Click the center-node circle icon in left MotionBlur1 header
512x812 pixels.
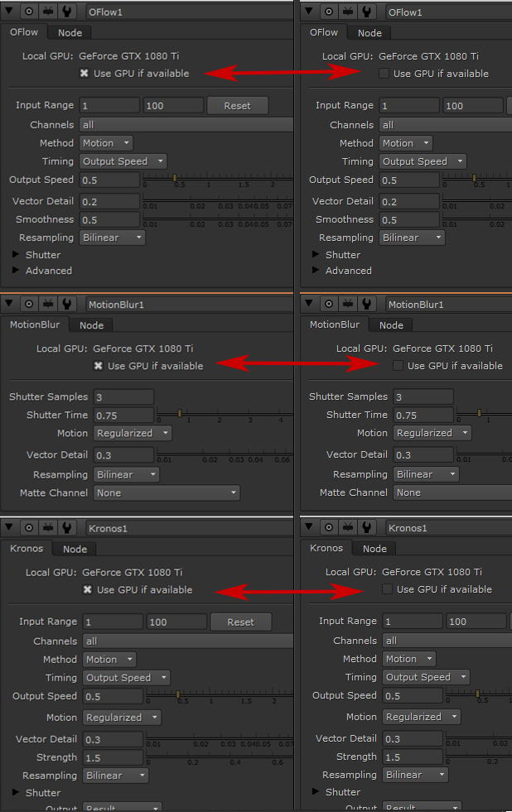tap(30, 304)
